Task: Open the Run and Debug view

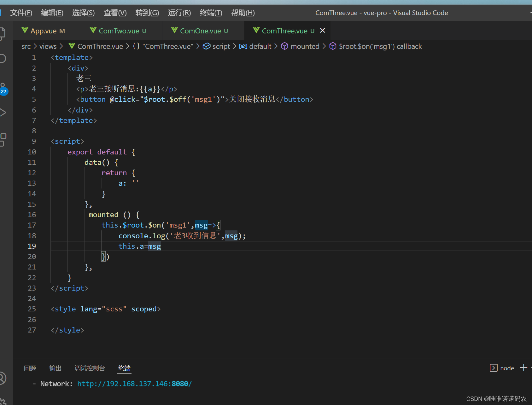Action: click(3, 113)
